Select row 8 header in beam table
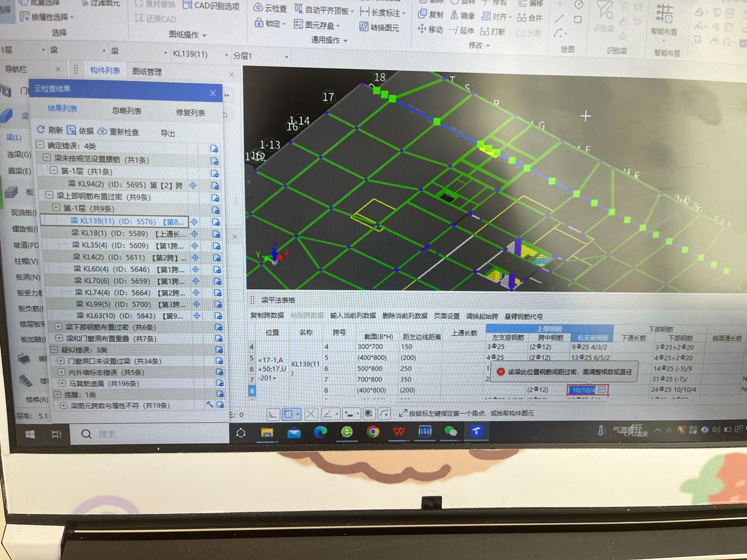Image resolution: width=747 pixels, height=560 pixels. point(252,390)
